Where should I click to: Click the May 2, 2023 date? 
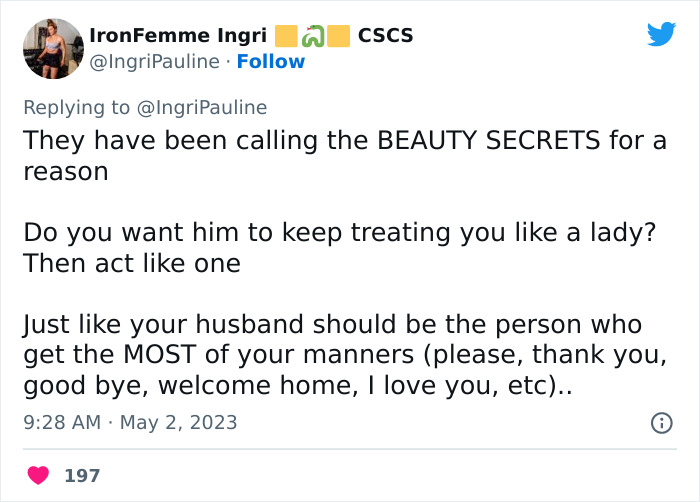point(179,422)
